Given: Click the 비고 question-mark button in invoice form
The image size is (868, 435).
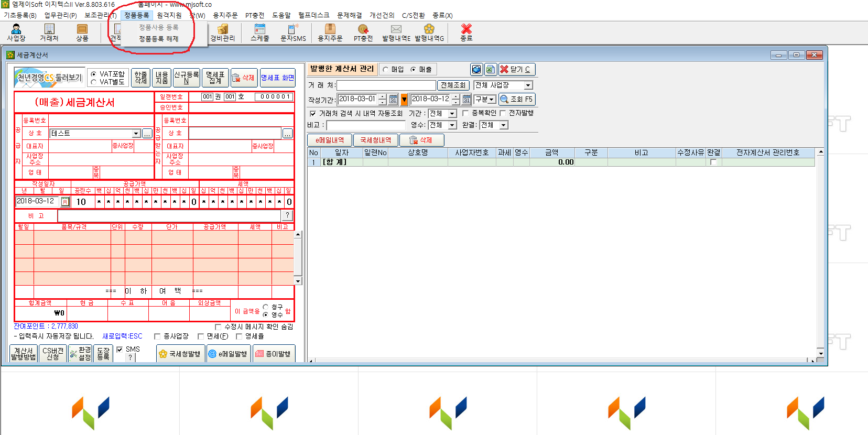Looking at the screenshot, I should (287, 215).
